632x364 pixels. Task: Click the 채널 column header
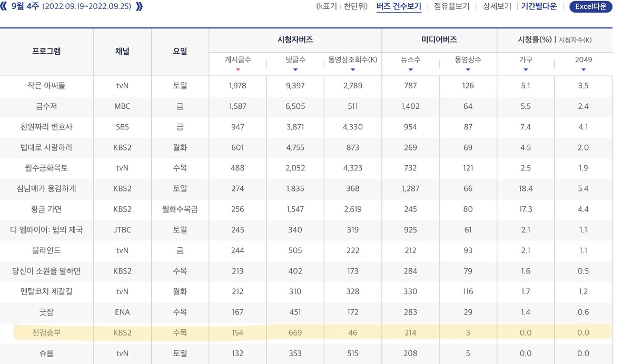tap(122, 52)
